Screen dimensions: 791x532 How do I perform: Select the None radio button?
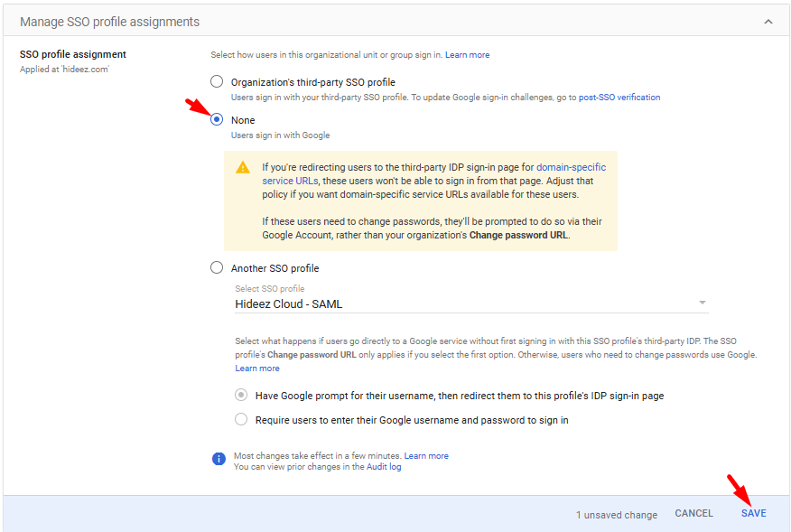217,120
